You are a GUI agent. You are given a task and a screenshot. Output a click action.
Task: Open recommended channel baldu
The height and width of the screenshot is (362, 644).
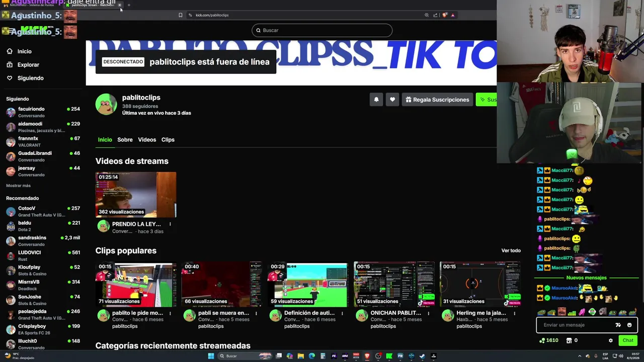click(43, 226)
